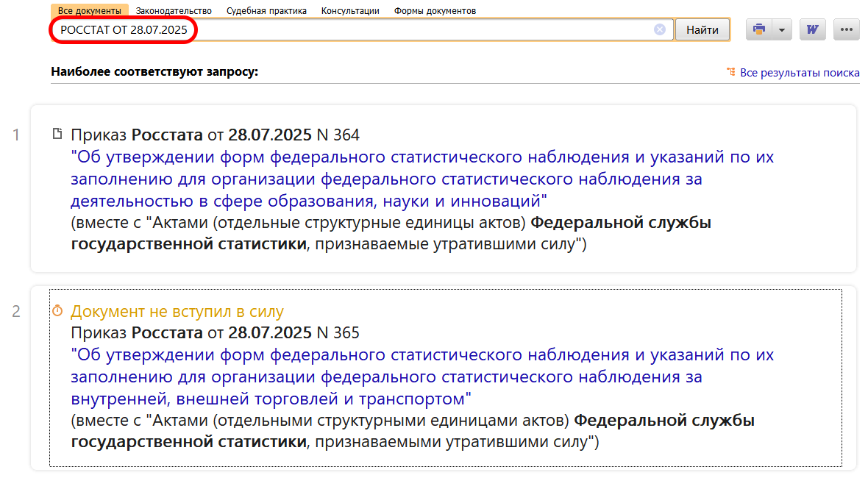Click the tree icon beside Все результаты поиска
Screen dimensions: 868x478
[x=731, y=72]
